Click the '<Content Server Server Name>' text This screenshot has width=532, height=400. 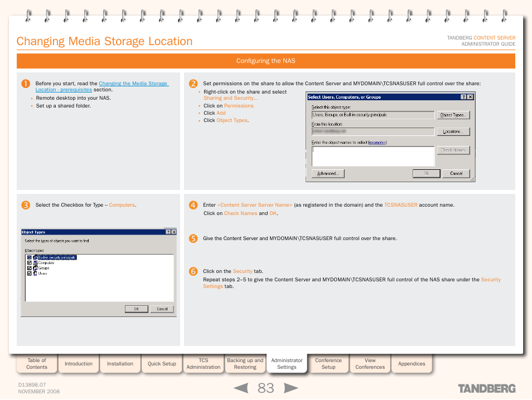click(x=255, y=205)
